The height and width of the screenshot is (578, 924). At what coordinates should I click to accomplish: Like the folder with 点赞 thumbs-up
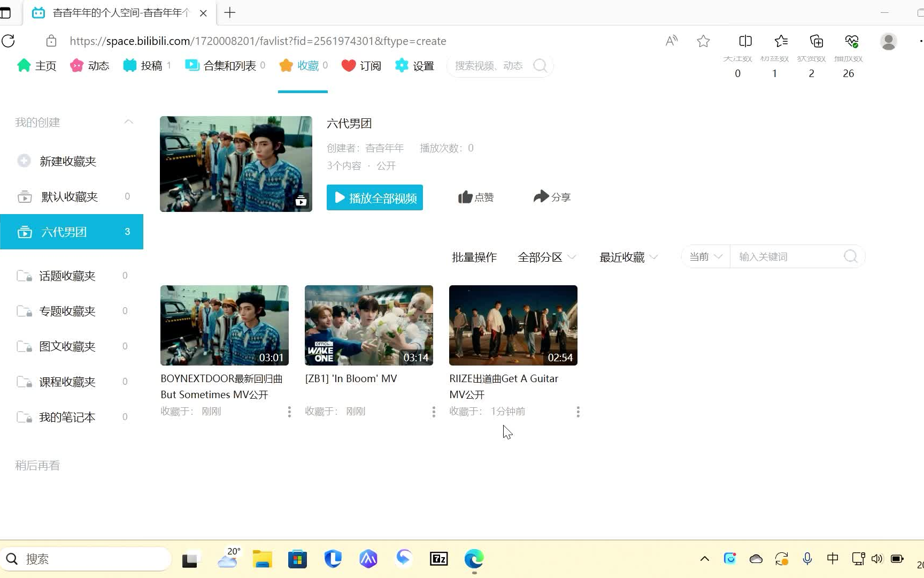click(x=475, y=197)
